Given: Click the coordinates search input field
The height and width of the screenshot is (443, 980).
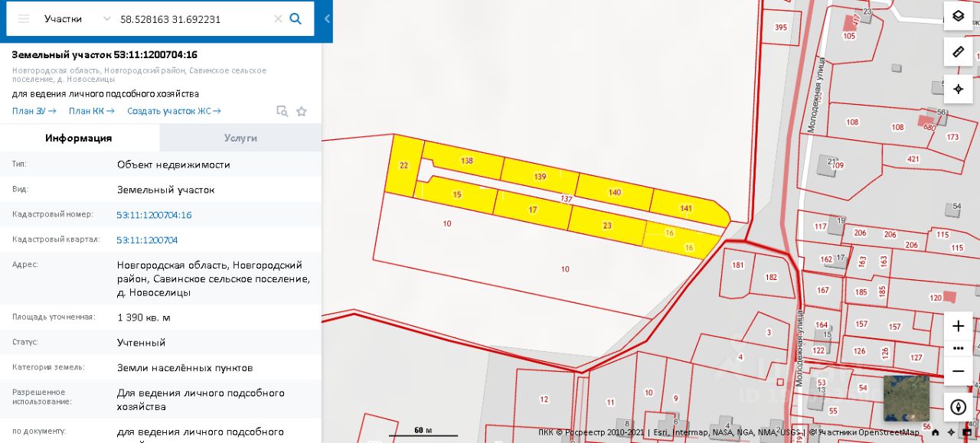Looking at the screenshot, I should (x=193, y=19).
